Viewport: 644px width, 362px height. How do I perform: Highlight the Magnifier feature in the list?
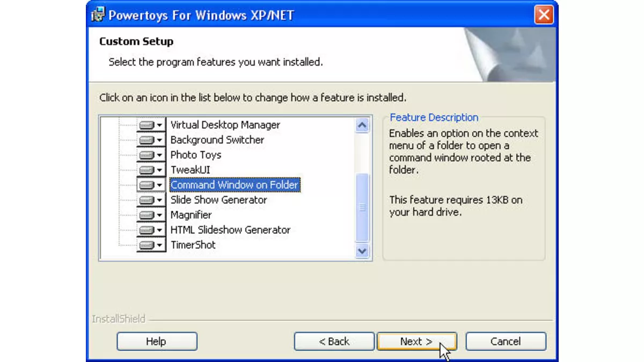click(191, 215)
